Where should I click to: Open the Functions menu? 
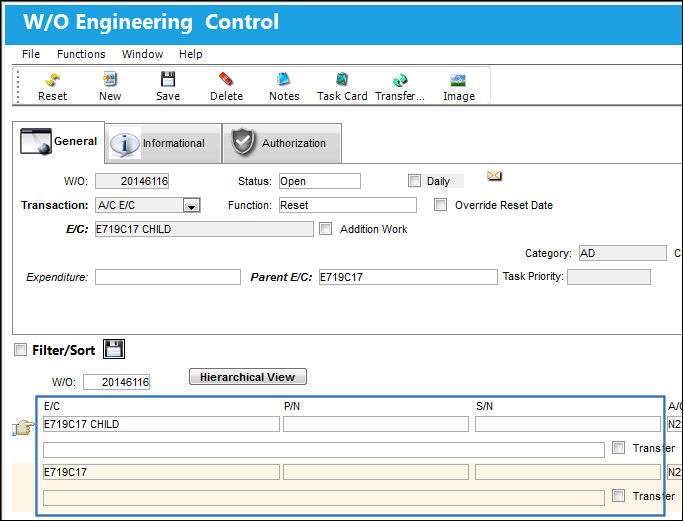click(81, 54)
